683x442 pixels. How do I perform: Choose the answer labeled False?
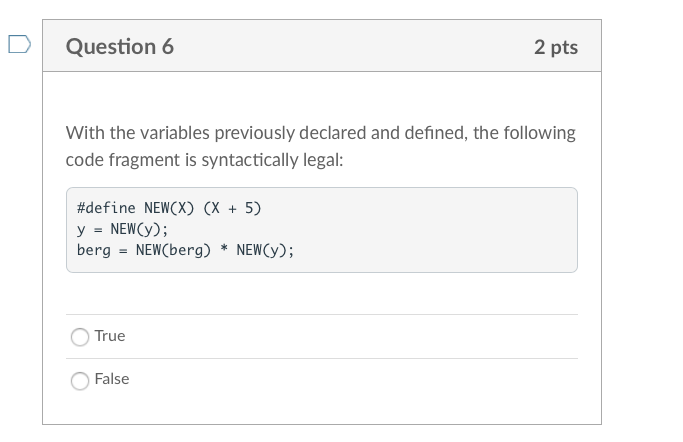point(112,379)
